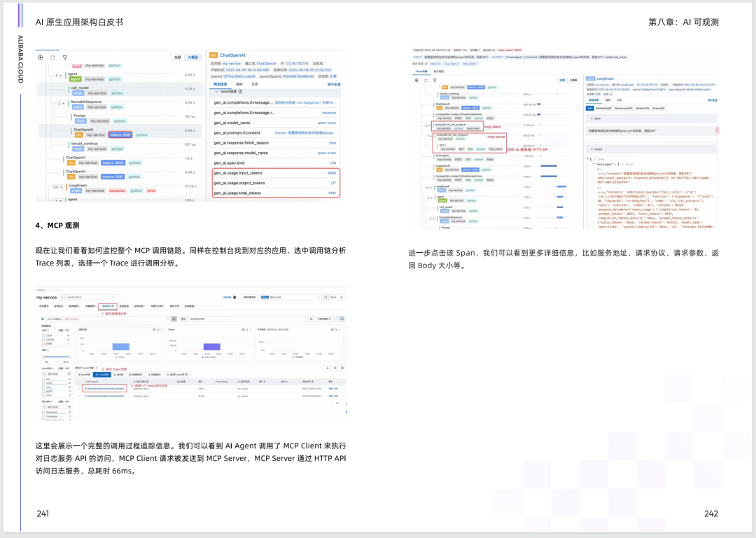Check the third status filter checkbox
Image resolution: width=756 pixels, height=538 pixels.
click(x=43, y=344)
